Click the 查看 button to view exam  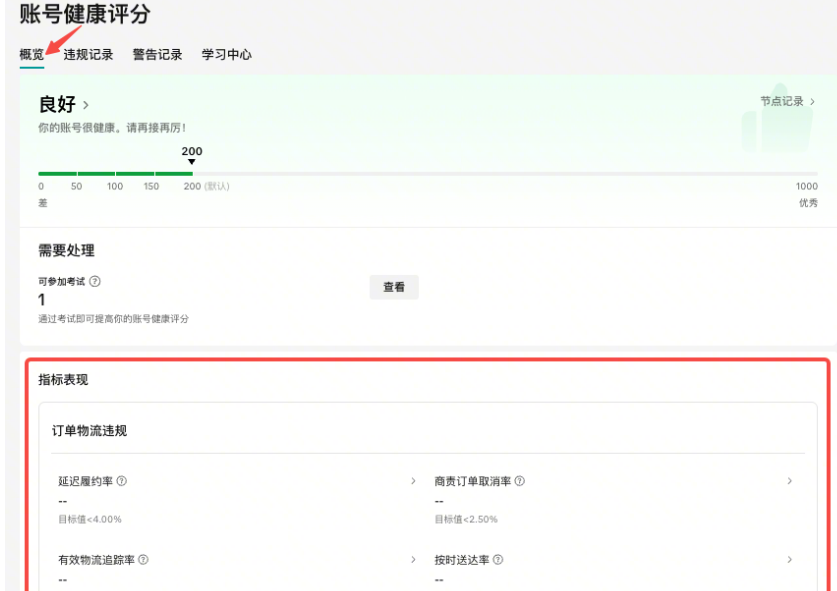click(x=393, y=287)
